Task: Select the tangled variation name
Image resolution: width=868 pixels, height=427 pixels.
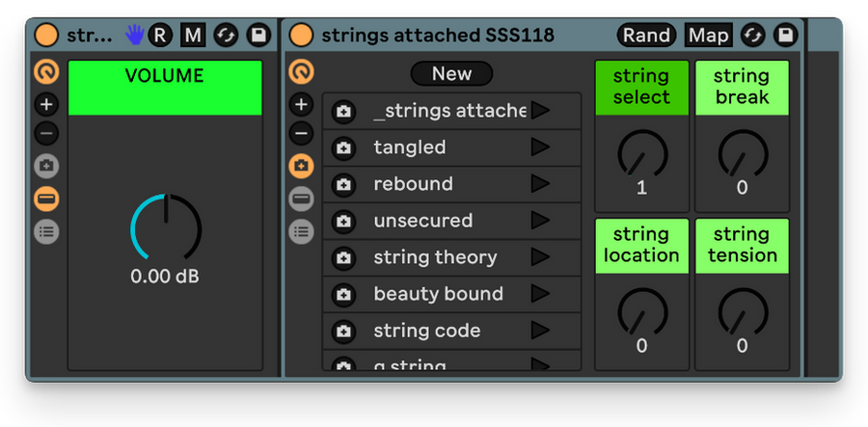Action: 410,147
